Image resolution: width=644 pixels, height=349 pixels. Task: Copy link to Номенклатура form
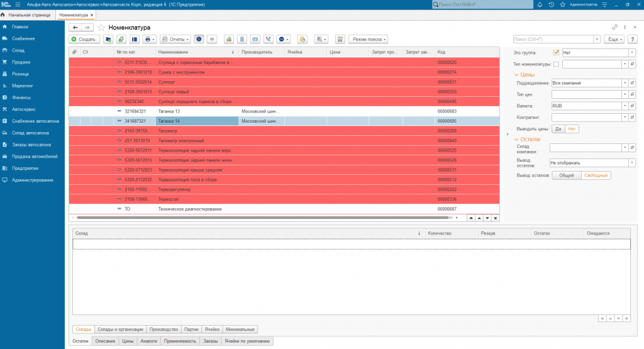pos(614,27)
